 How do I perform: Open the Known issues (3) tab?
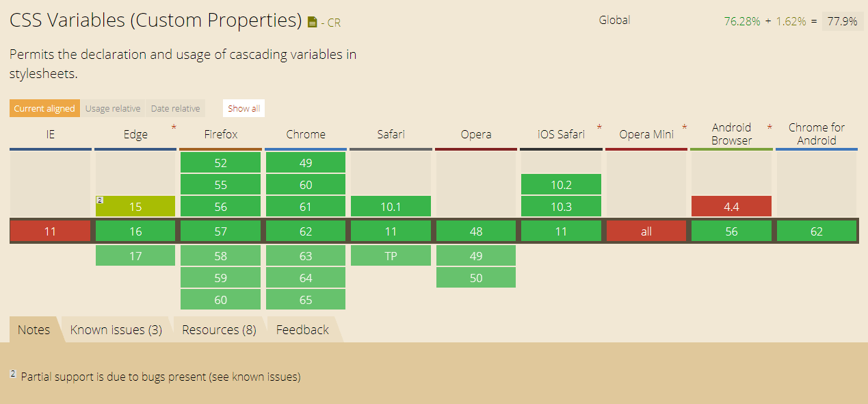(116, 329)
